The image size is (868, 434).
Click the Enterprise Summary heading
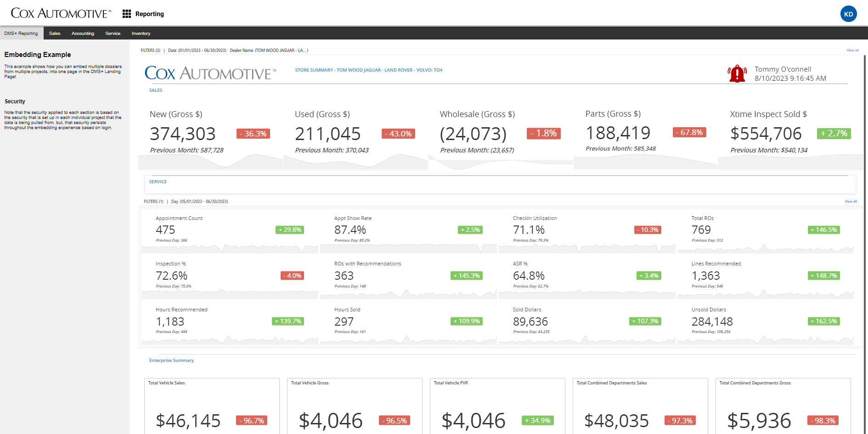(x=171, y=361)
